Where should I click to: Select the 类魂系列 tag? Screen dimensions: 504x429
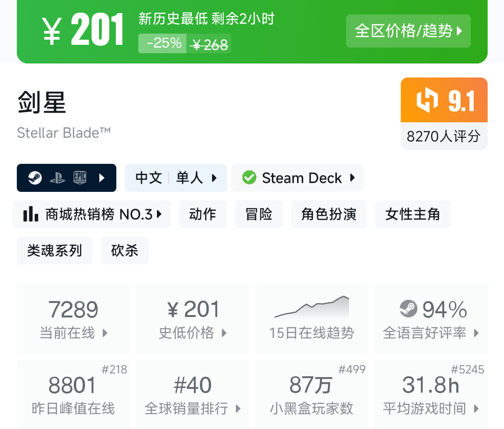coord(55,251)
